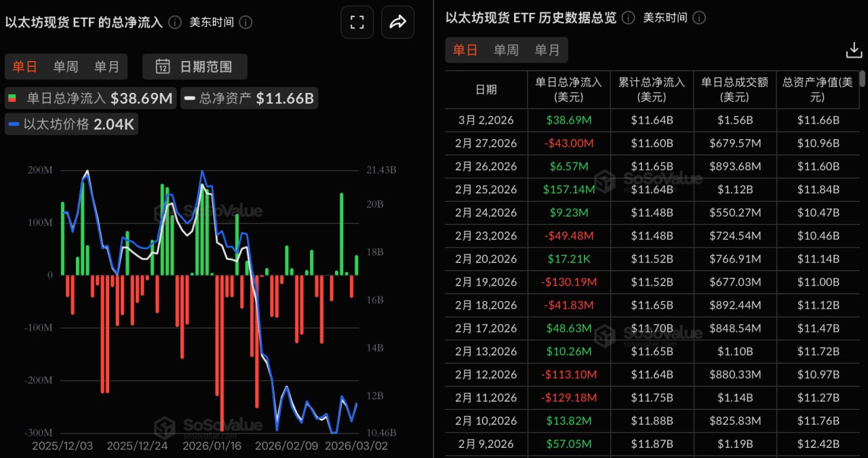Open the info icon next to the chart title

click(174, 22)
